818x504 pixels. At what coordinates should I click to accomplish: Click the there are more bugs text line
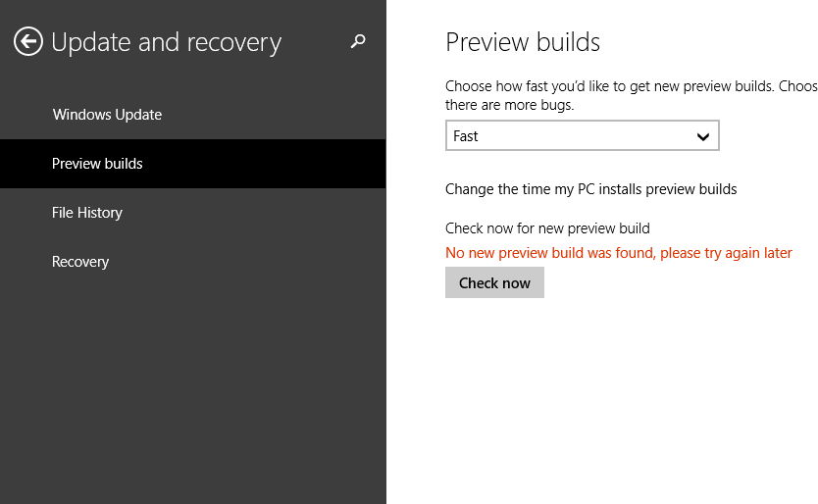coord(509,105)
